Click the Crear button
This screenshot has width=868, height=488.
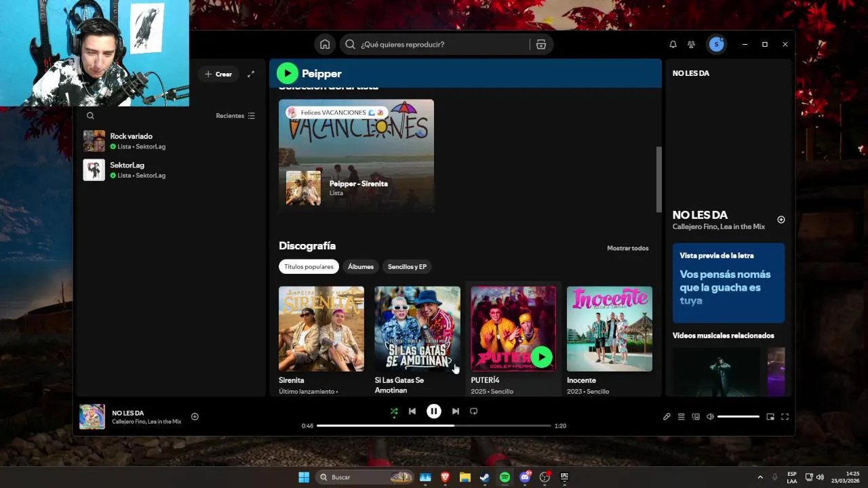(218, 74)
